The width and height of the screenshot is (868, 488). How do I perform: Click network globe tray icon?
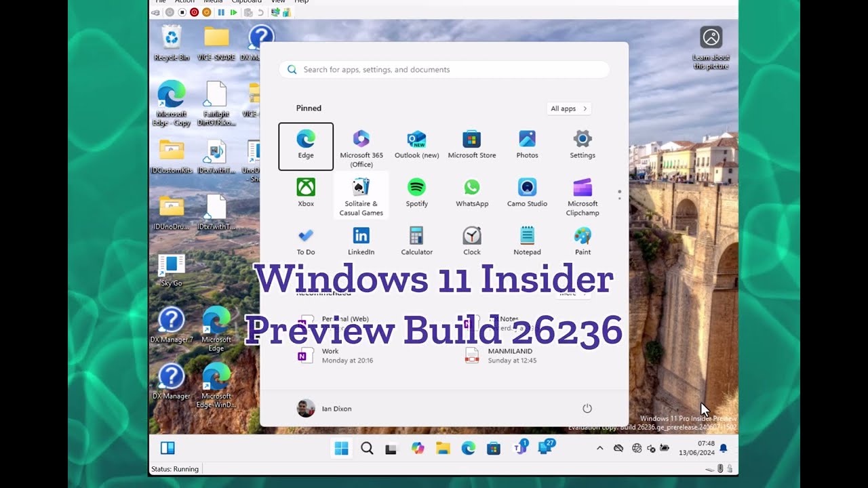coord(636,448)
